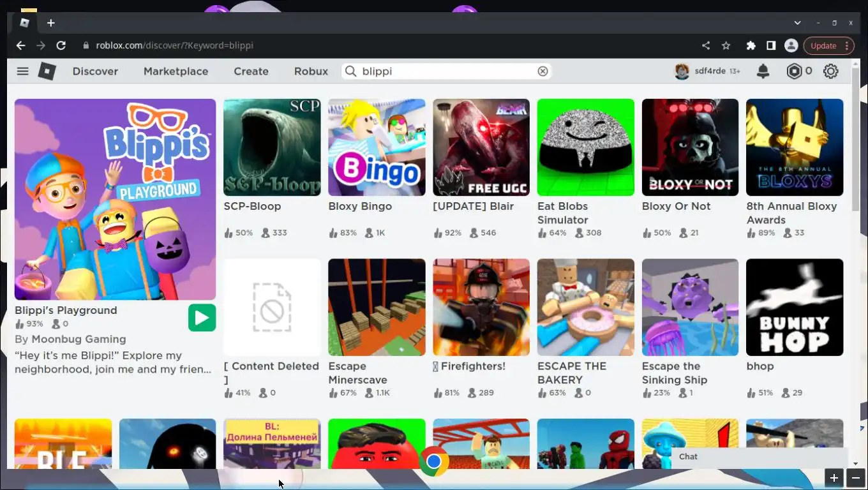Click the Roblox logo home icon
This screenshot has width=868, height=490.
[47, 71]
